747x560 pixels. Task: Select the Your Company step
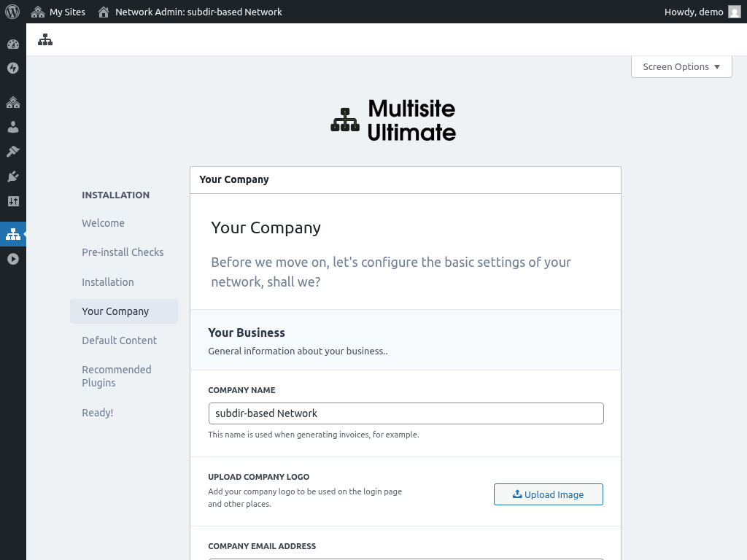[124, 311]
